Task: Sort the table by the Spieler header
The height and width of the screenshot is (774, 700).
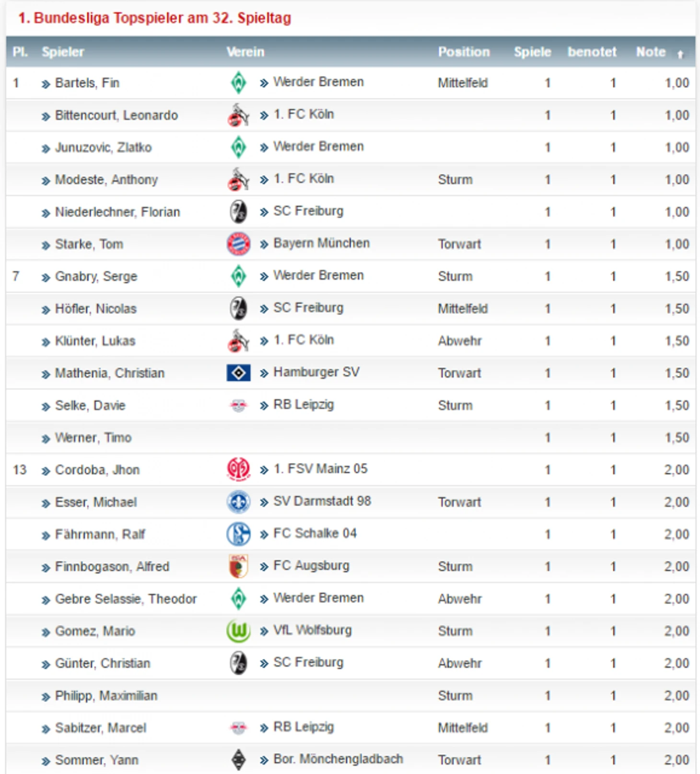Action: coord(63,52)
